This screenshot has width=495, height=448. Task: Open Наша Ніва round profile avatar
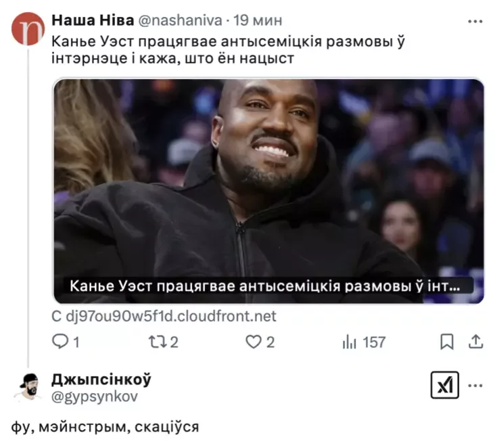pos(28,28)
